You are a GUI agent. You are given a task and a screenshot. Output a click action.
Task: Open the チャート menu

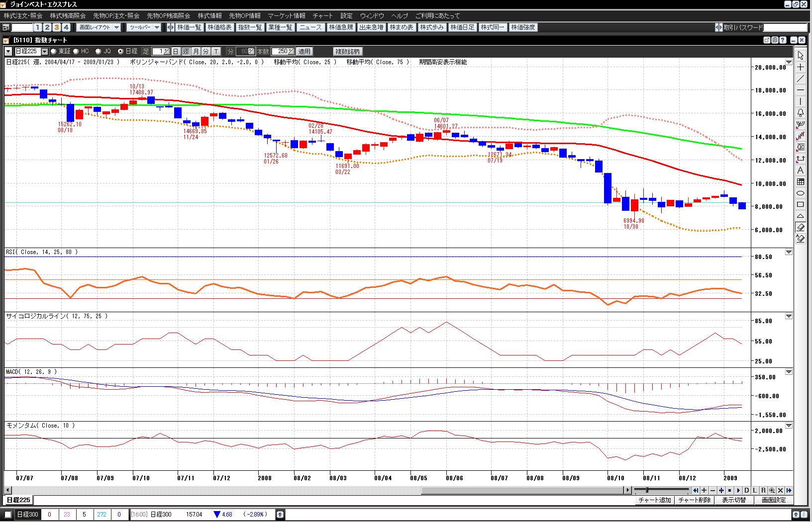click(322, 16)
